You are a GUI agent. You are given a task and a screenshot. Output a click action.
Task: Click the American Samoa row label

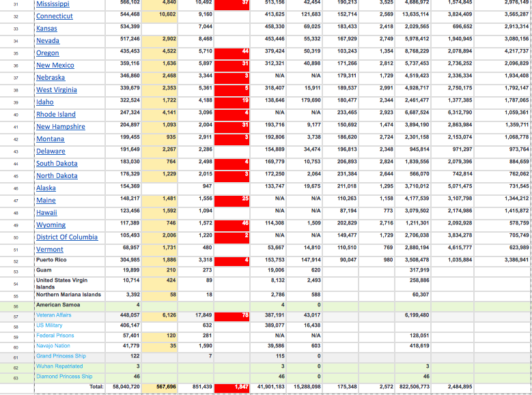[58, 305]
